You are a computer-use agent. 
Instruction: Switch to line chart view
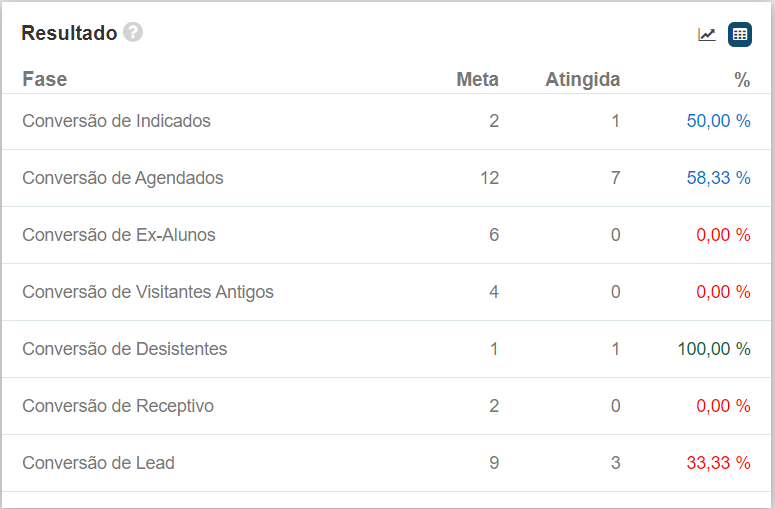707,34
